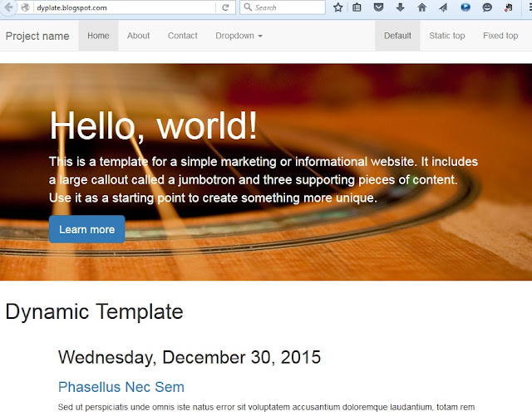The height and width of the screenshot is (416, 532).
Task: Open the Firefox hamburger menu
Action: tap(530, 7)
